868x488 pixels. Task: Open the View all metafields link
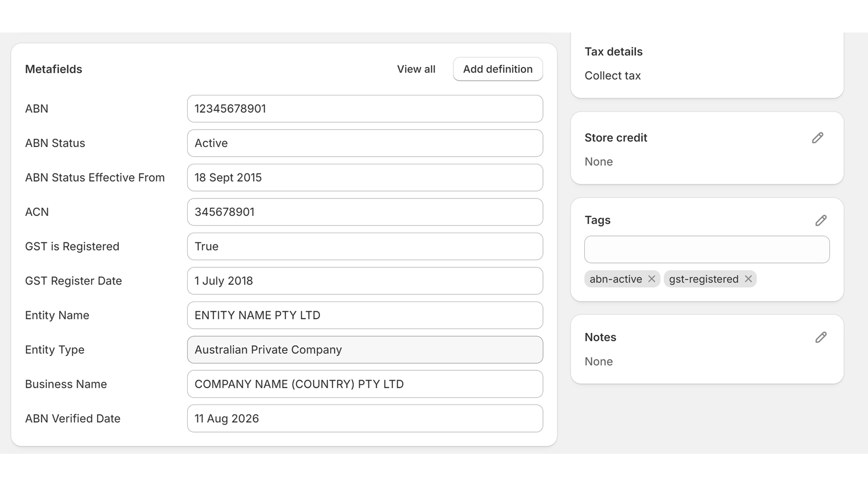coord(416,69)
